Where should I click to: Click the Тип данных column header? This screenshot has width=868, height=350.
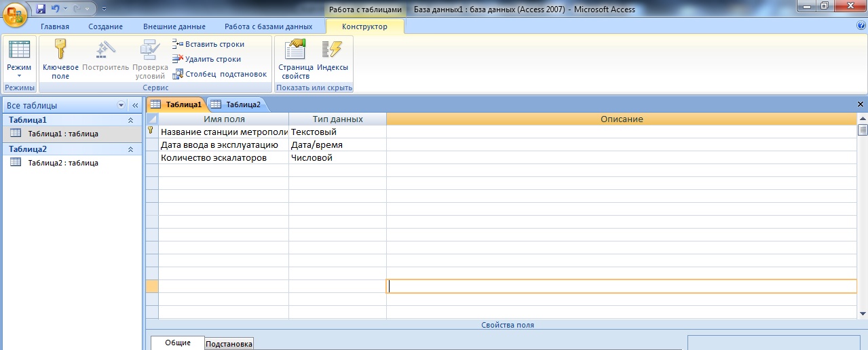coord(337,119)
